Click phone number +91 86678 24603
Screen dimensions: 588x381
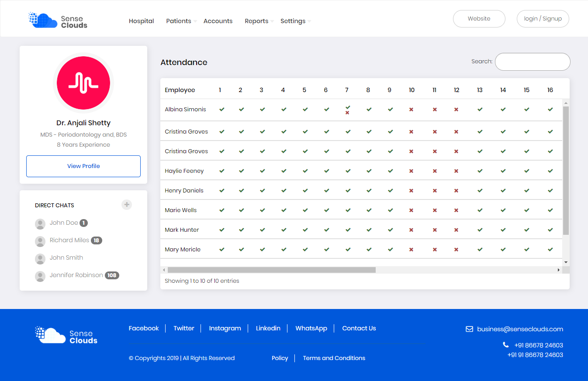pyautogui.click(x=539, y=345)
